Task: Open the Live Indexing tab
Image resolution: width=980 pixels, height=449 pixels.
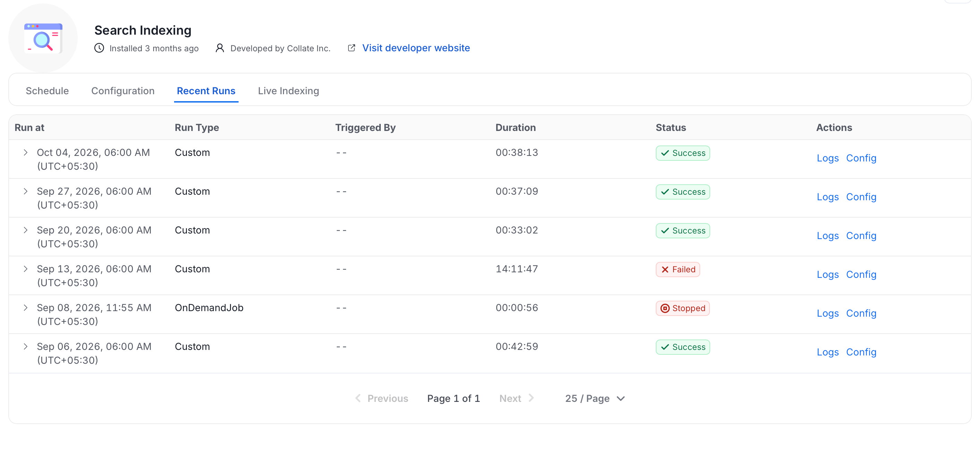Action: pos(289,91)
